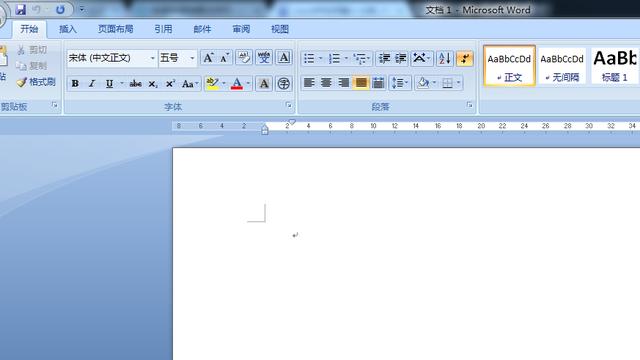Clear formatting with the eraser icon

click(244, 58)
